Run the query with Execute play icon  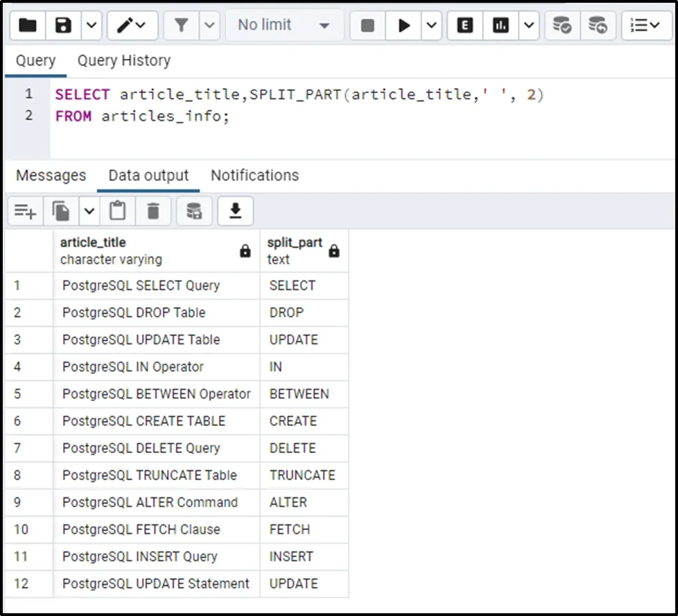pyautogui.click(x=404, y=26)
